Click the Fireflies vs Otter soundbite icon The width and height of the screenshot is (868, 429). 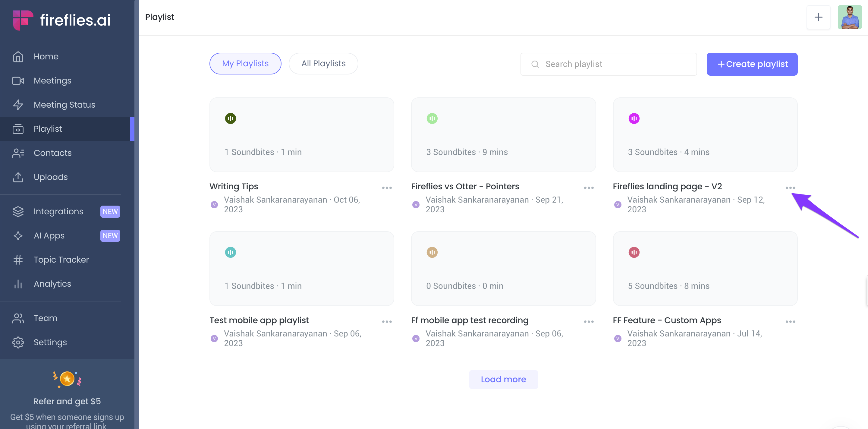click(432, 118)
